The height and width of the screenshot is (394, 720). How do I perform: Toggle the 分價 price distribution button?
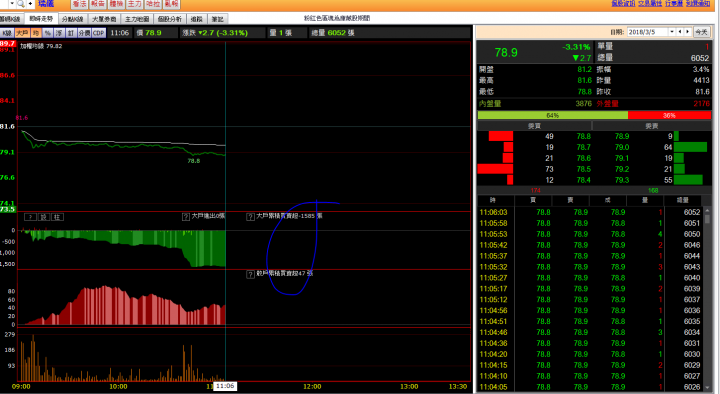[x=84, y=33]
